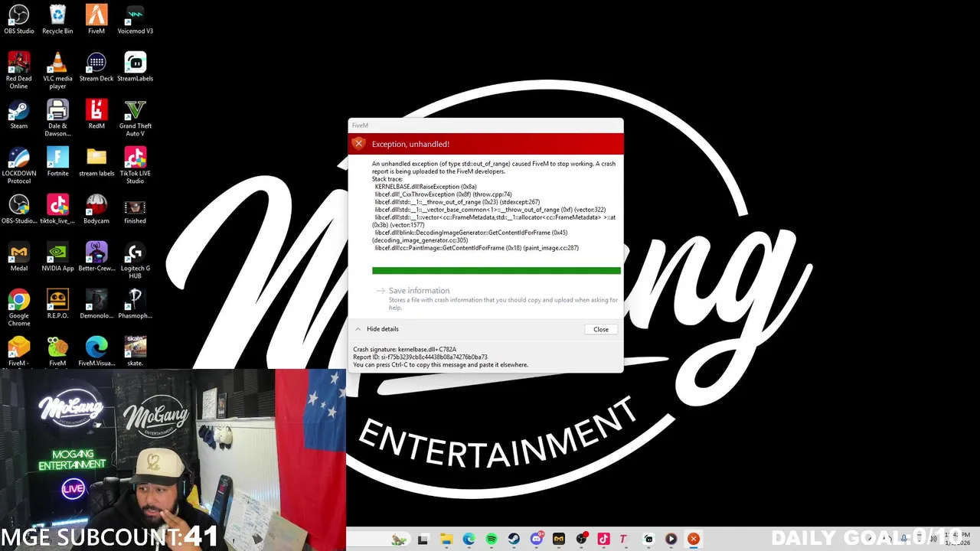Screen dimensions: 980x551
Task: Select the NVIDIA App desktop icon
Action: [57, 257]
